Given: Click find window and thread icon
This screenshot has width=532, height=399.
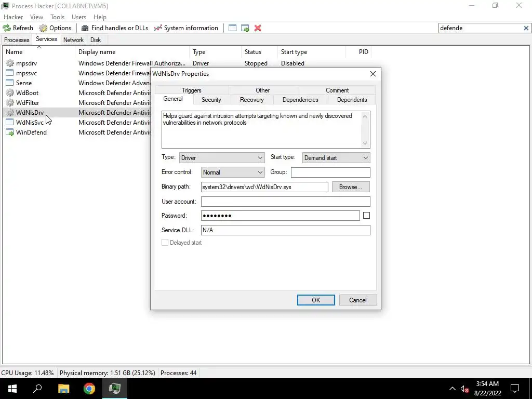Looking at the screenshot, I should click(245, 28).
